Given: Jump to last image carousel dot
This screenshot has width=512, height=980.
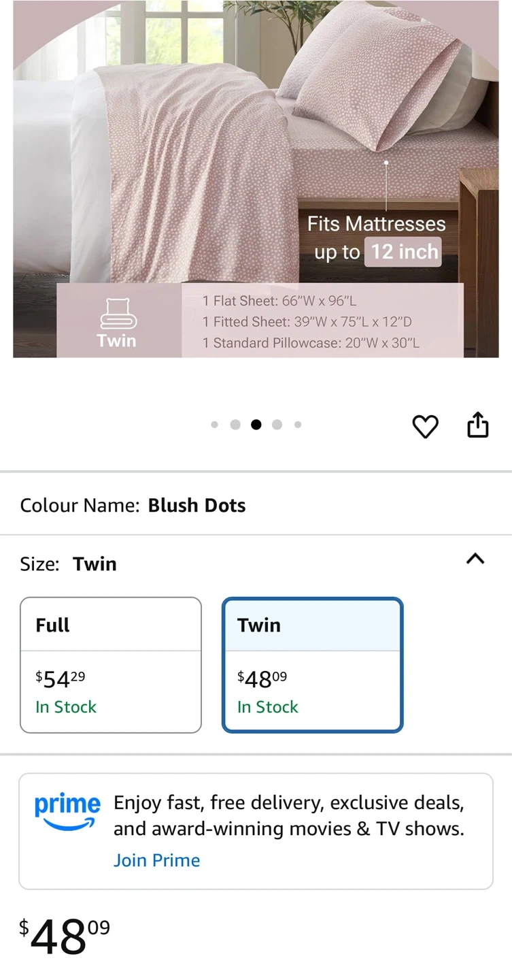Looking at the screenshot, I should tap(298, 425).
